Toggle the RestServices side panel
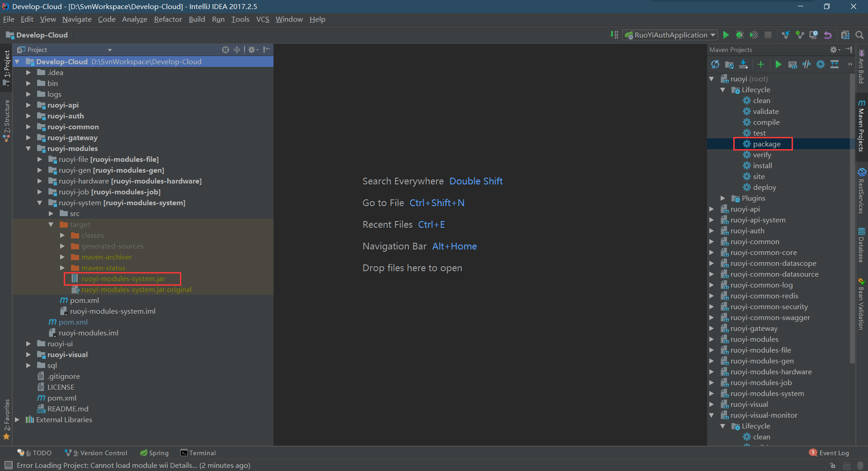 pos(861,190)
